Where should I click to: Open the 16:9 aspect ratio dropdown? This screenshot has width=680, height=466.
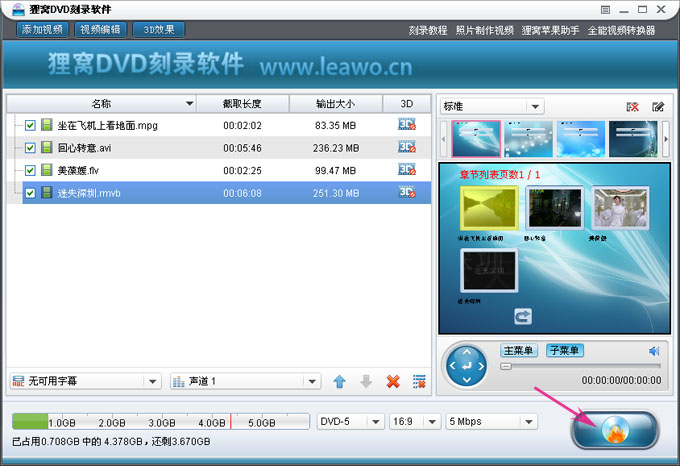click(x=415, y=421)
